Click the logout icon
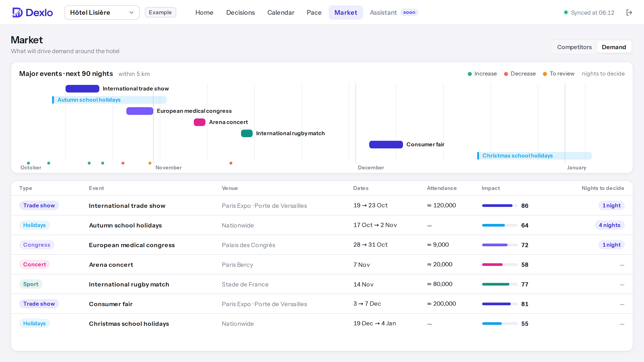 click(629, 13)
